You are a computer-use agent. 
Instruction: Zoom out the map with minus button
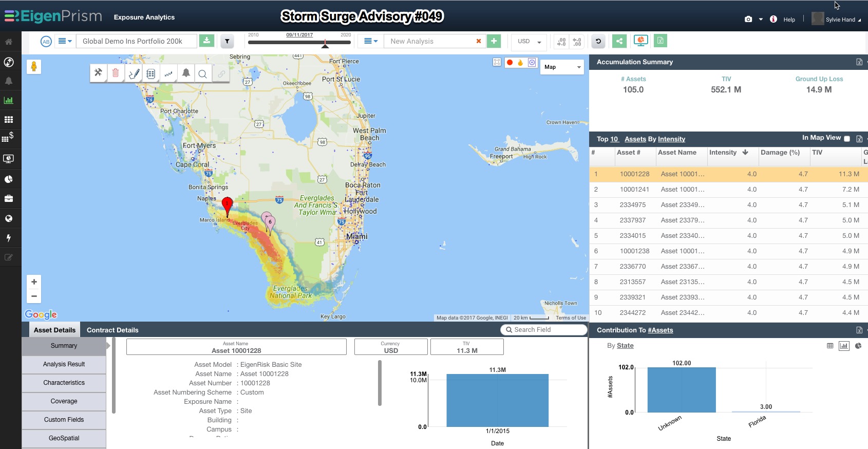[34, 296]
